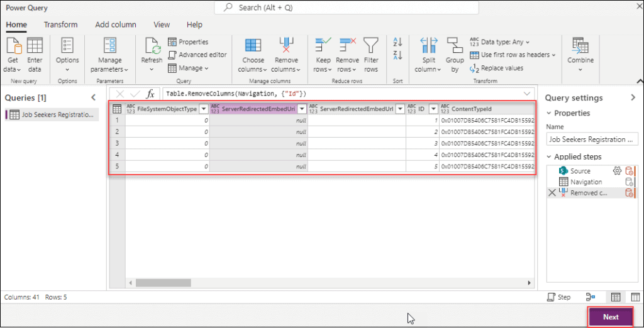Open the Get data menu
Image resolution: width=644 pixels, height=328 pixels.
coord(13,55)
